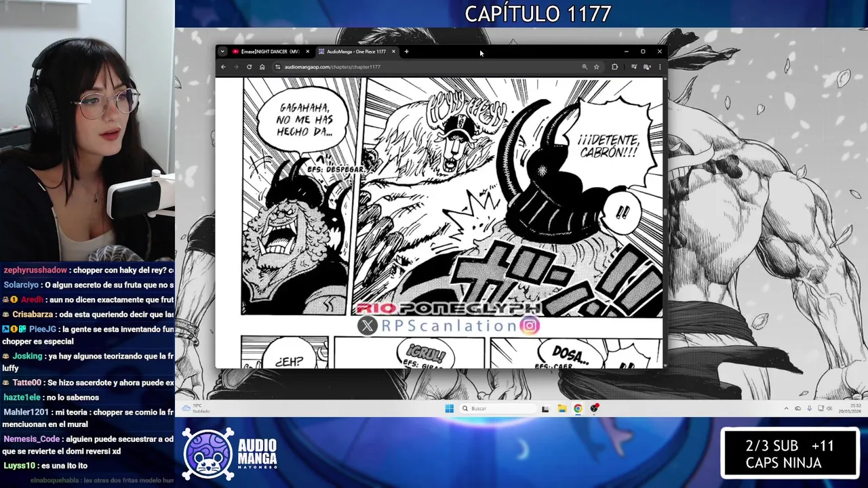Screen dimensions: 868x488
Task: Click chat username Solarciyo
Action: (x=21, y=285)
